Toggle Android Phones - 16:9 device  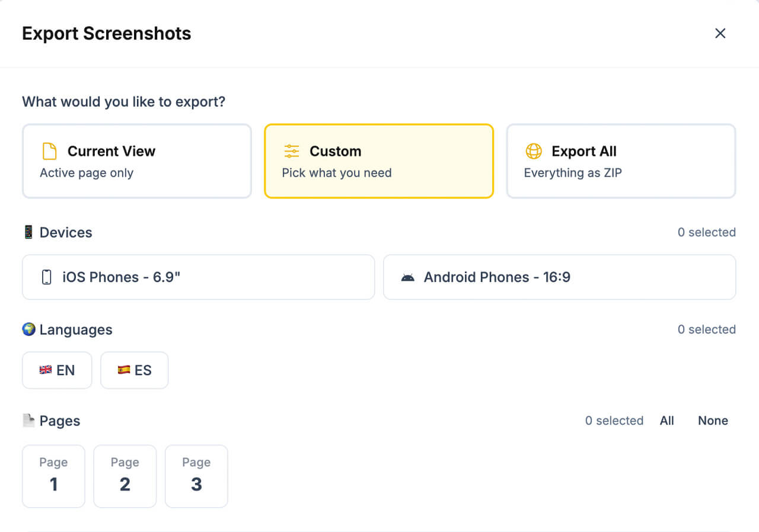(x=559, y=277)
